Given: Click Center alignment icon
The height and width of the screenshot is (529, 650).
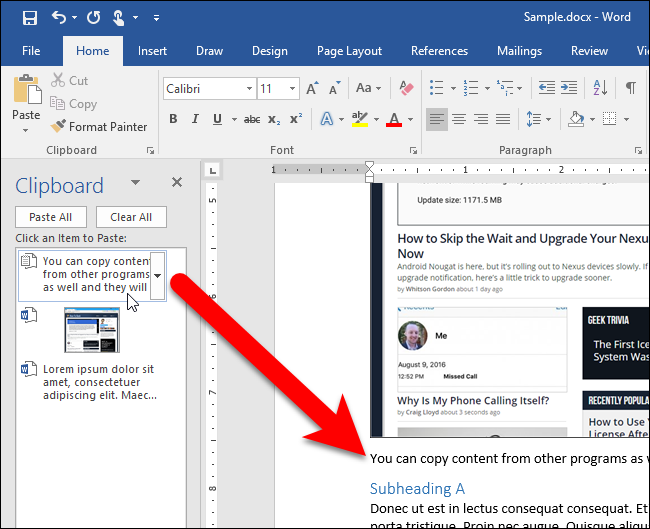Looking at the screenshot, I should coord(459,119).
